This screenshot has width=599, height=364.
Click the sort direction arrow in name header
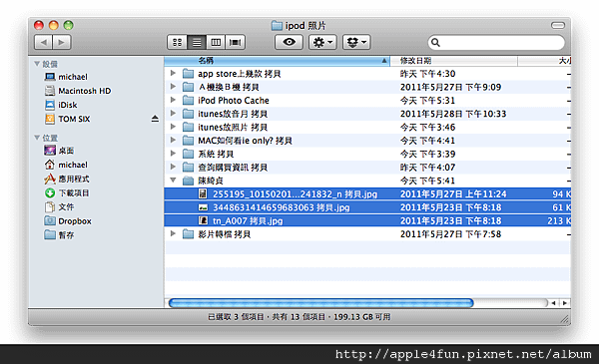(x=384, y=60)
